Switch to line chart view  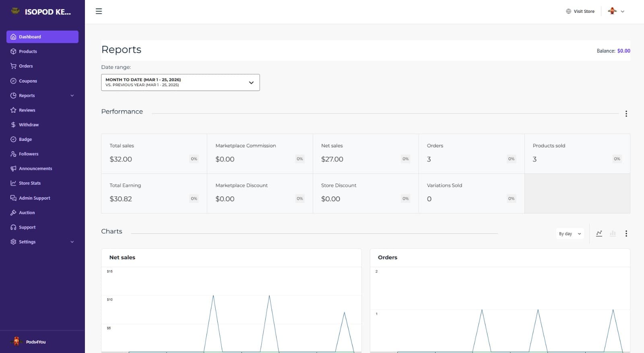coord(599,233)
